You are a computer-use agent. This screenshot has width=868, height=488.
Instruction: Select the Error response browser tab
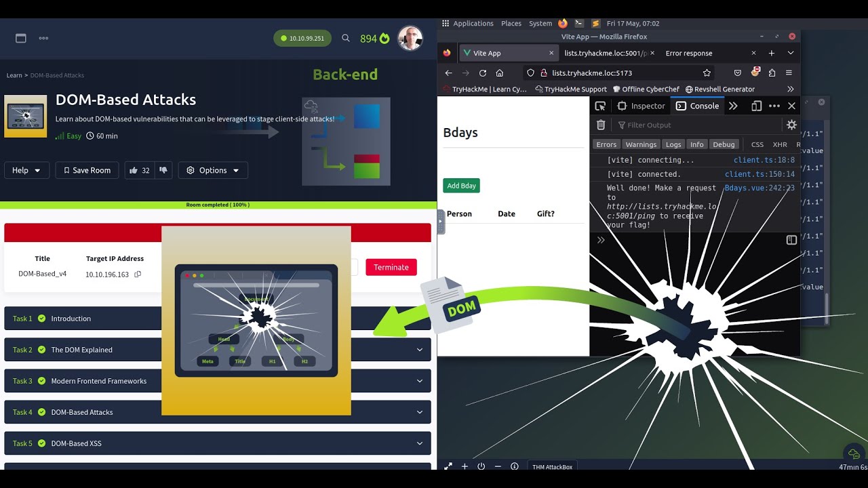click(709, 53)
